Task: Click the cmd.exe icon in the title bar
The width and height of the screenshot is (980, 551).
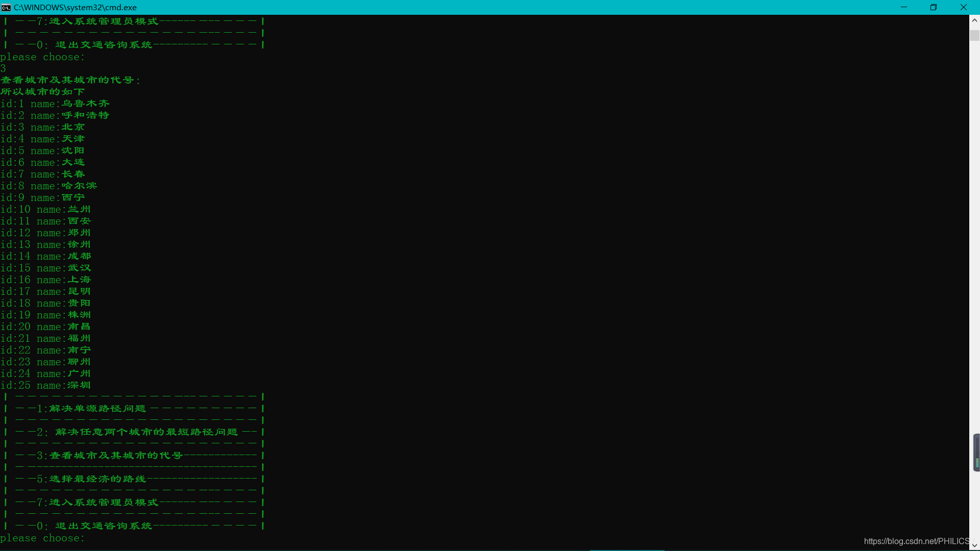Action: pos(6,7)
